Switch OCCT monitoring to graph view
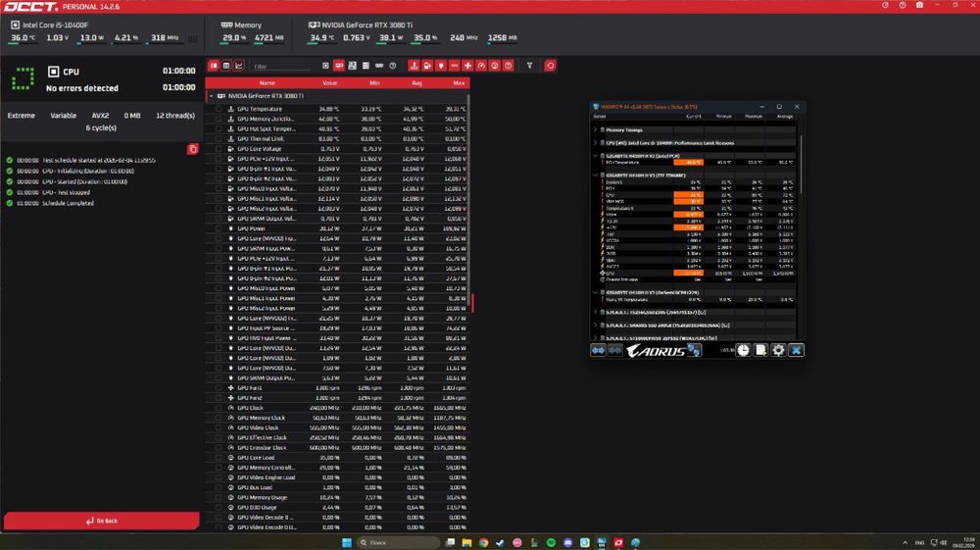This screenshot has height=550, width=980. pos(239,66)
